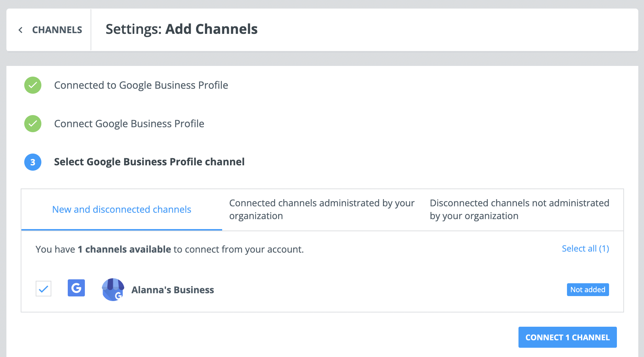
Task: Click green checkmark beside 'Connected to Google Business Profile'
Action: [33, 85]
